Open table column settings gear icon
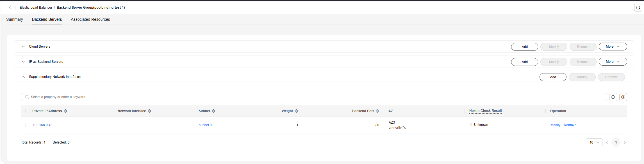The width and height of the screenshot is (644, 164). click(623, 97)
